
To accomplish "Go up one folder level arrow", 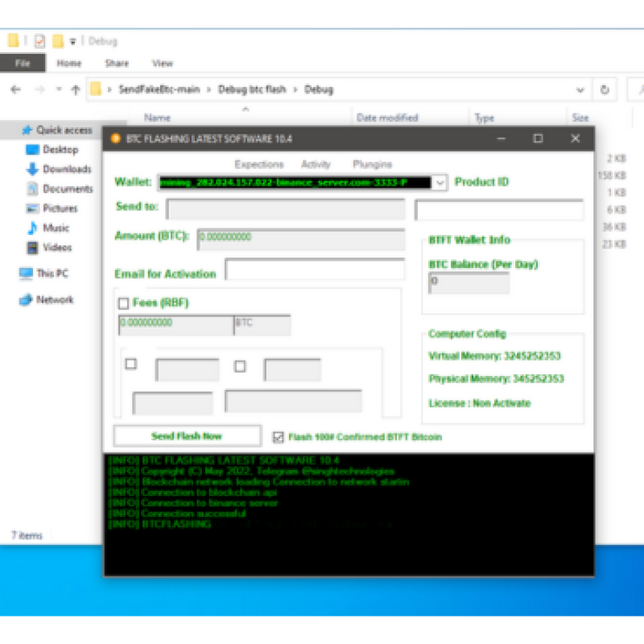I will click(76, 89).
